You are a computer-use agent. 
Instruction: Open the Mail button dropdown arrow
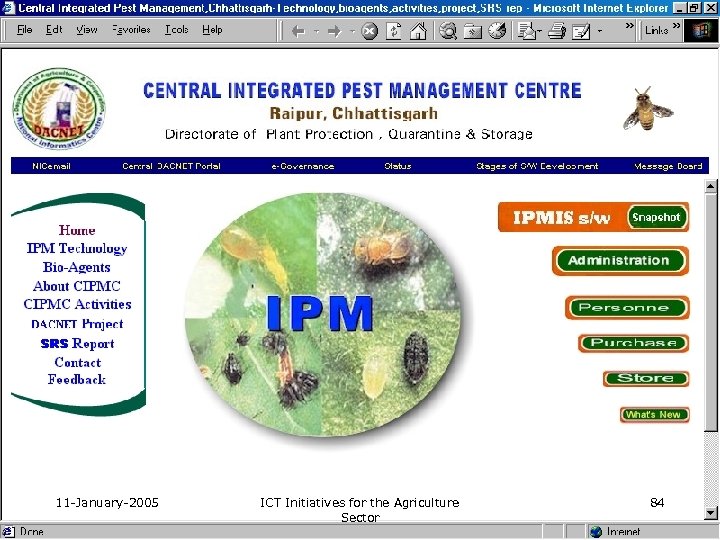[539, 32]
